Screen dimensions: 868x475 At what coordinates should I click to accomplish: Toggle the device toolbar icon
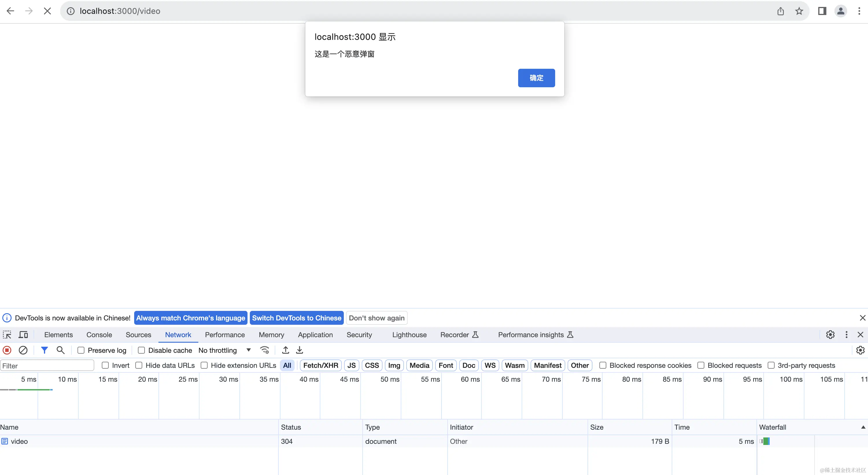click(23, 335)
